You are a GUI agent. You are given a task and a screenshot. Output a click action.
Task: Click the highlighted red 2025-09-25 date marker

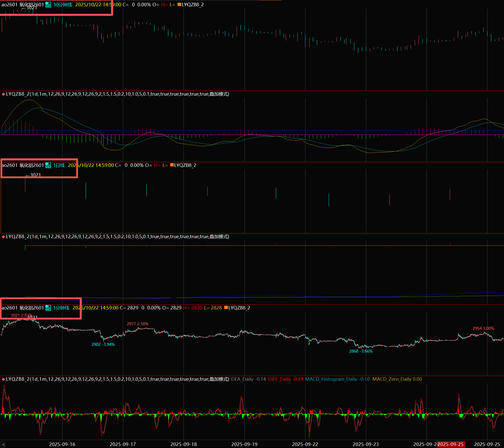pos(451,444)
